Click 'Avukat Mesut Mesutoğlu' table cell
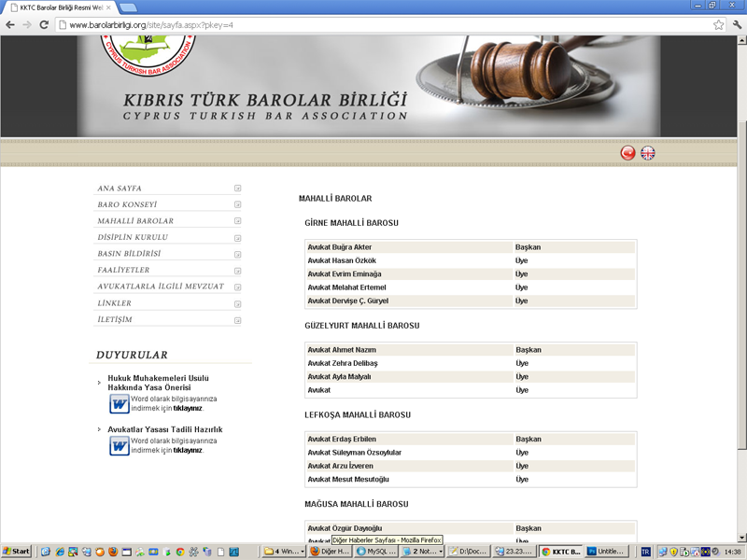Image resolution: width=747 pixels, height=560 pixels. [x=409, y=479]
